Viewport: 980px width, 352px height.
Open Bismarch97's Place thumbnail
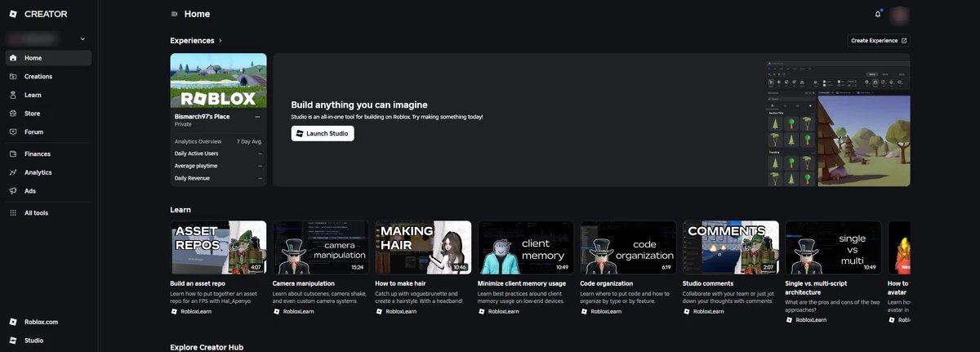(x=218, y=80)
